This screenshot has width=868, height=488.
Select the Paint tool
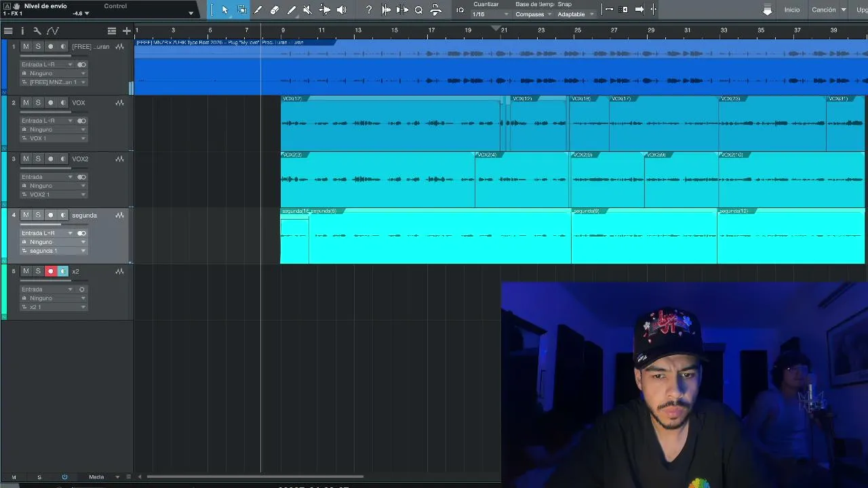coord(292,9)
